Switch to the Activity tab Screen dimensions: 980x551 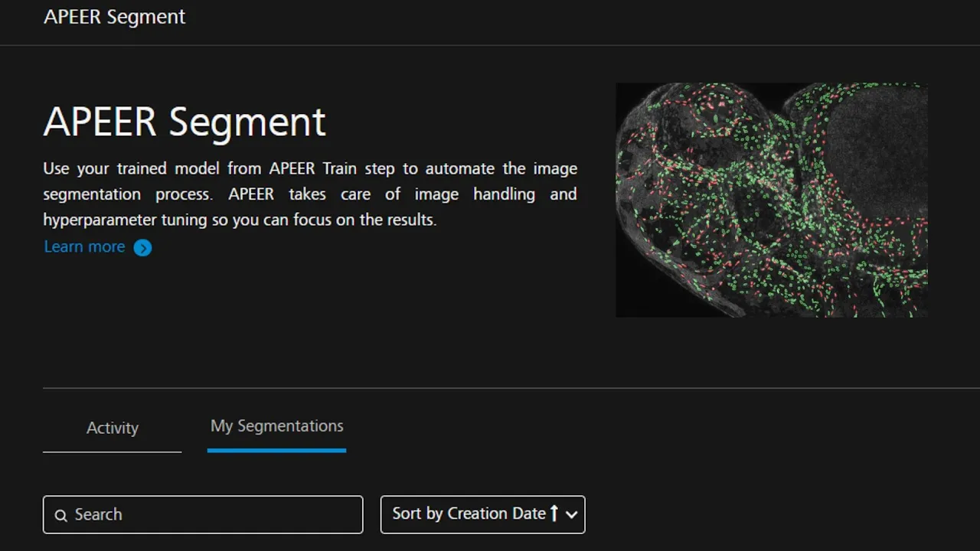pyautogui.click(x=113, y=428)
